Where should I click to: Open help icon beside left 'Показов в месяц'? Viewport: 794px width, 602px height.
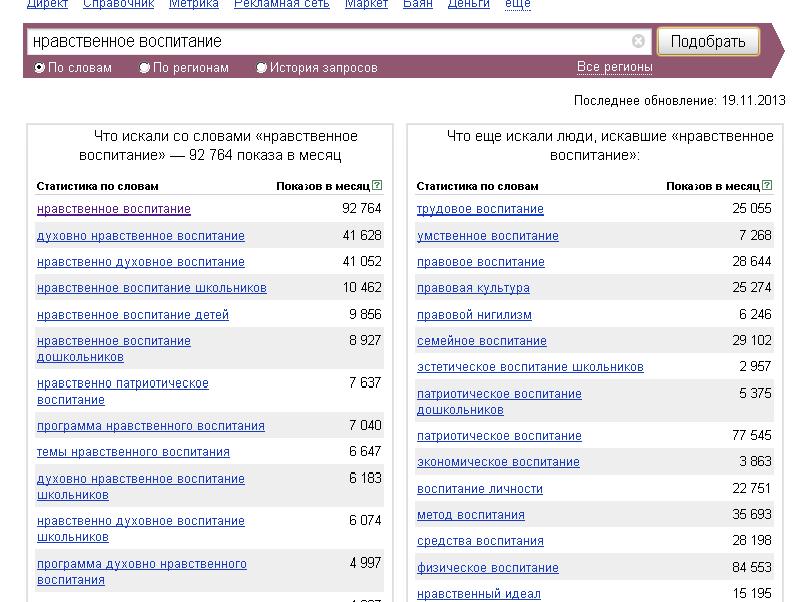click(x=377, y=185)
